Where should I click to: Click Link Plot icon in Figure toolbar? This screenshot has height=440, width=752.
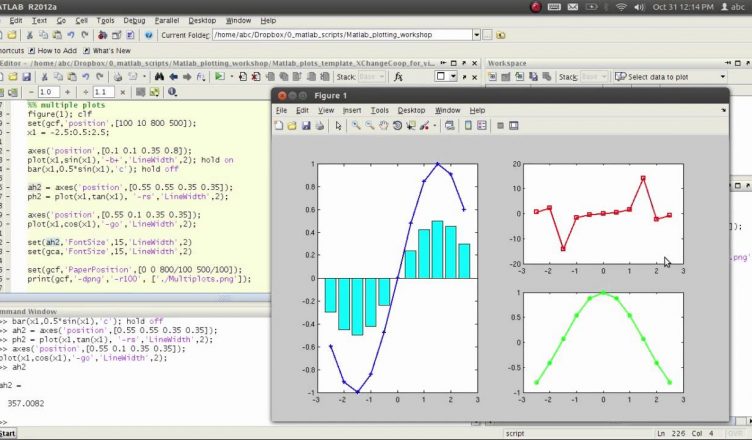(x=449, y=126)
